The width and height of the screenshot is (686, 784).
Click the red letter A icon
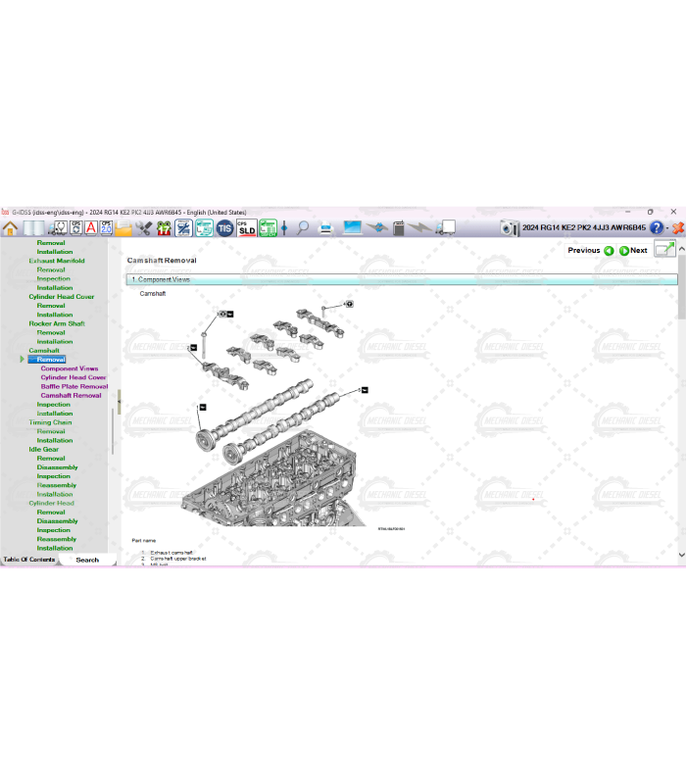91,228
